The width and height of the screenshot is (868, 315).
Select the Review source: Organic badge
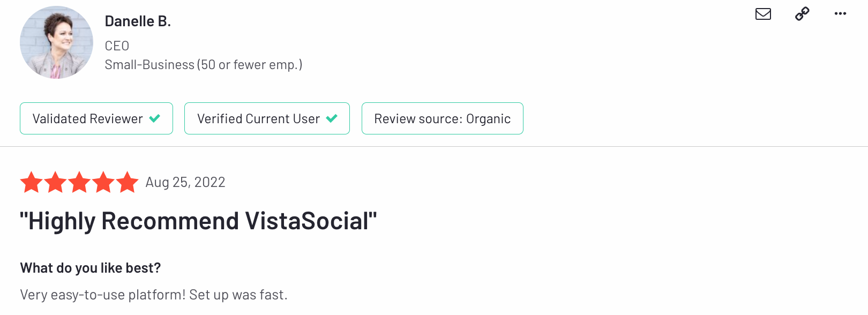[x=442, y=118]
